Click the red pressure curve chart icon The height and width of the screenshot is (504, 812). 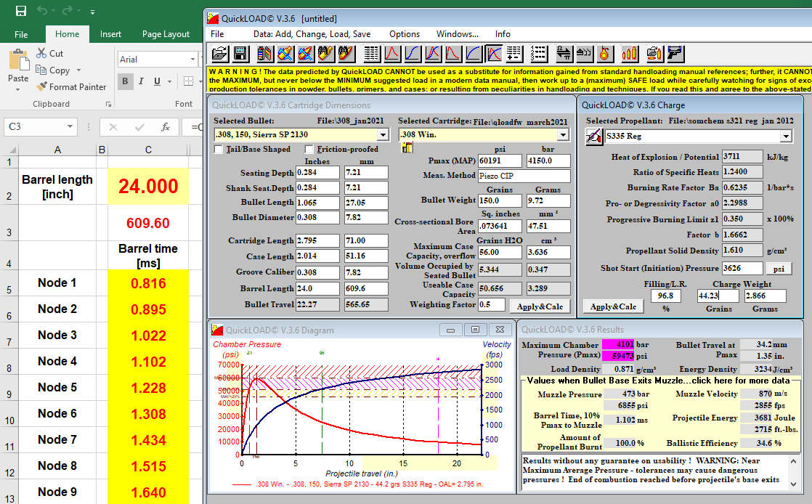point(392,53)
